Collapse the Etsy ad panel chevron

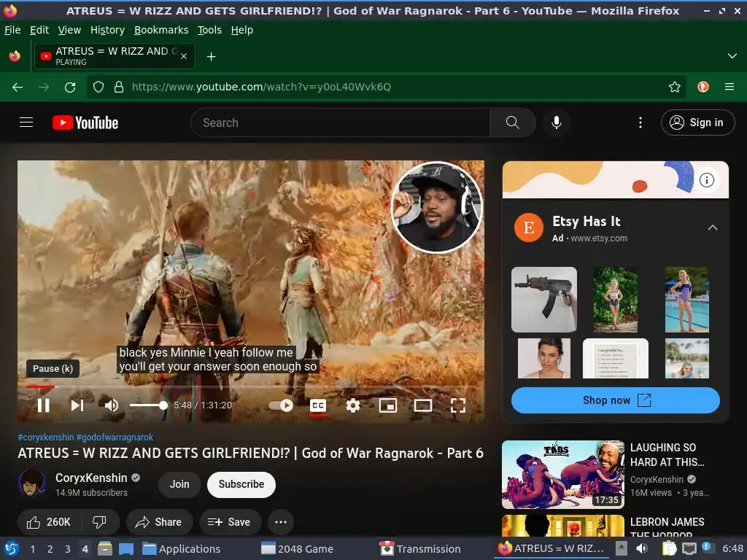pos(713,227)
